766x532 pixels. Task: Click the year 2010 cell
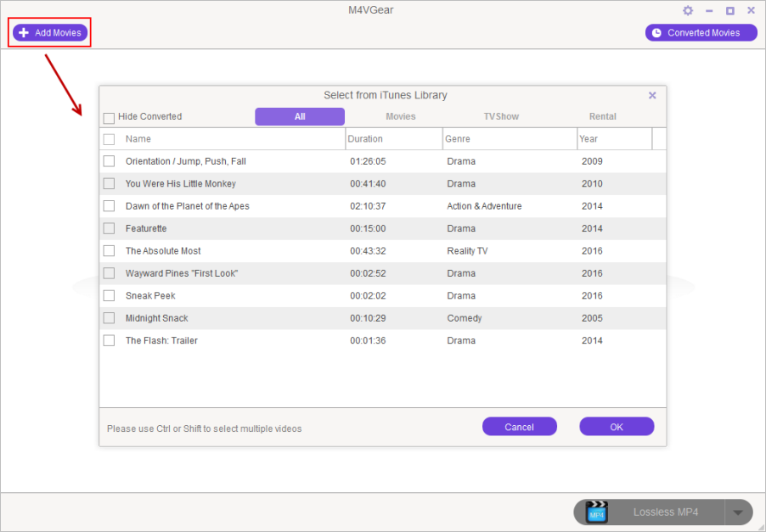coord(592,183)
